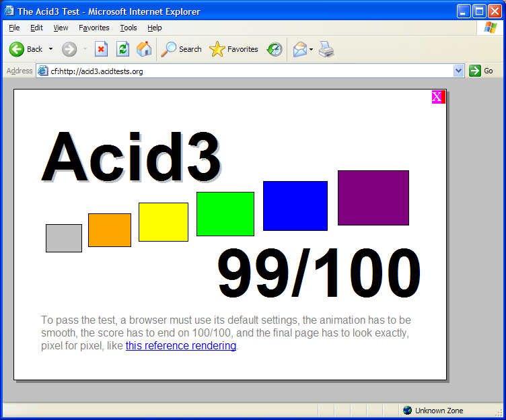The image size is (506, 420).
Task: Go to the Home page icon
Action: [144, 49]
